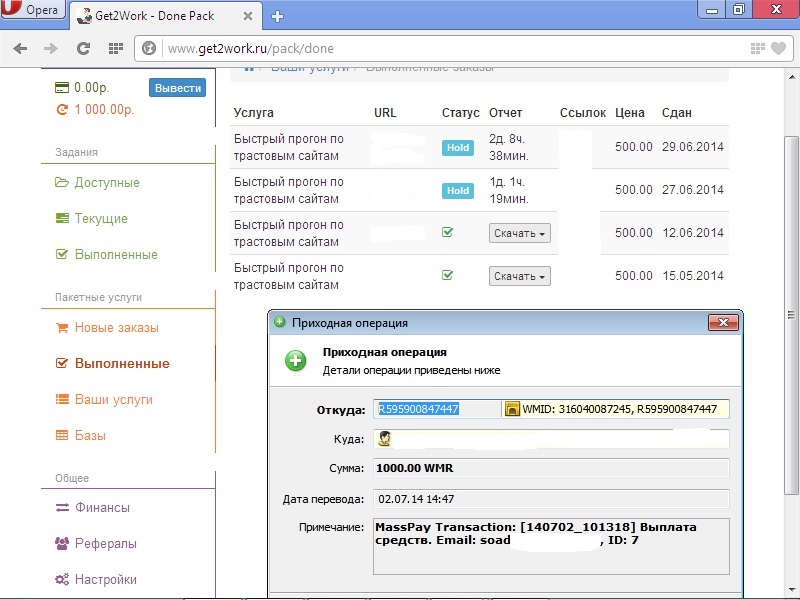Screen dimensions: 800x600
Task: Click Hold status badge for 27.06.2014 order
Action: pyautogui.click(x=458, y=191)
